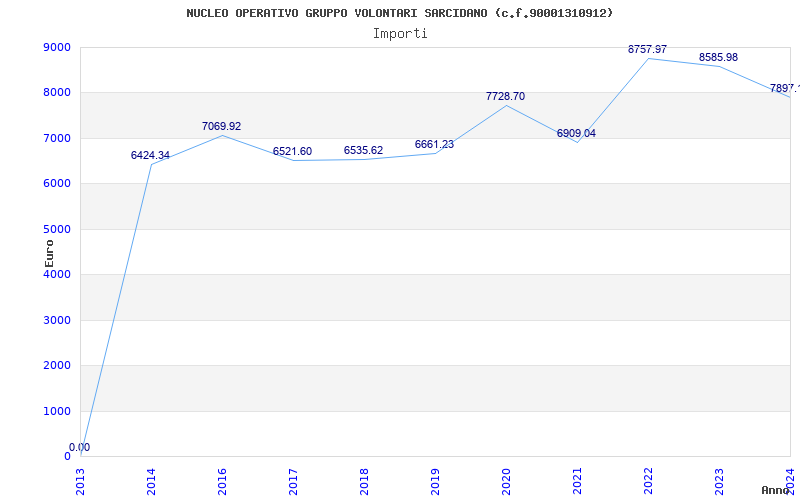
Task: Click the 2024 year axis label
Action: click(789, 480)
